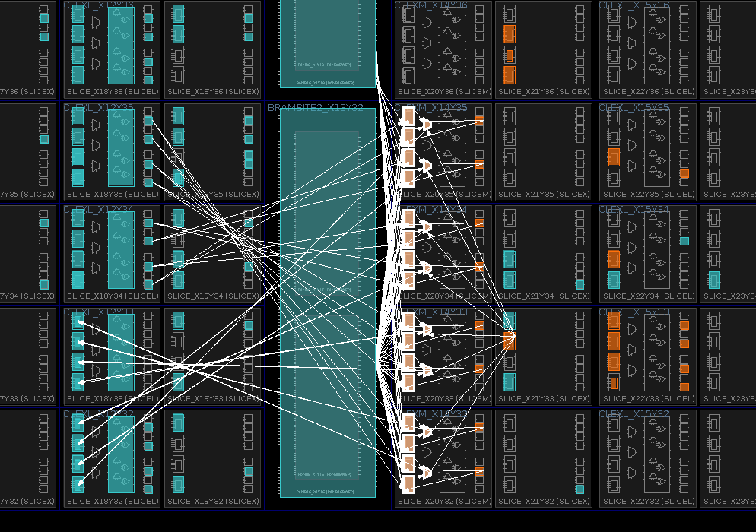
Task: Select the orange flip-flop in SLICE_X22Y35
Action: click(x=684, y=173)
